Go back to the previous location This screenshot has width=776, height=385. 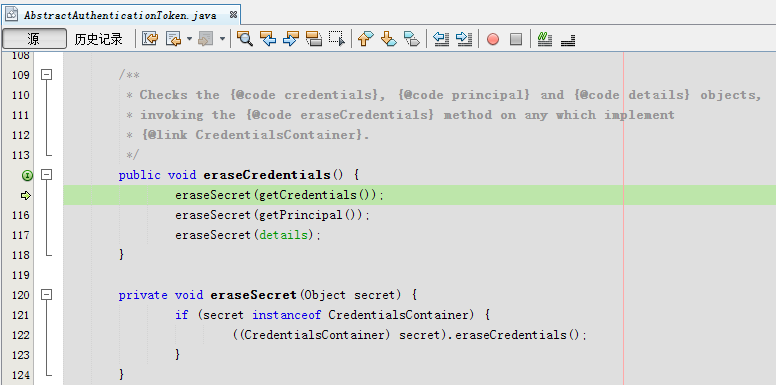(x=174, y=39)
